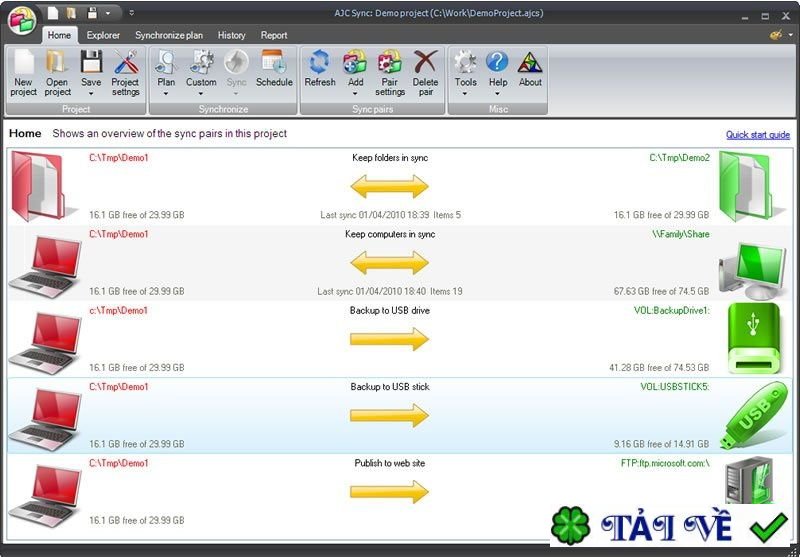The image size is (800, 557).
Task: Click the FTP:ftp.microsoft.com:\ destination path
Action: (x=665, y=464)
